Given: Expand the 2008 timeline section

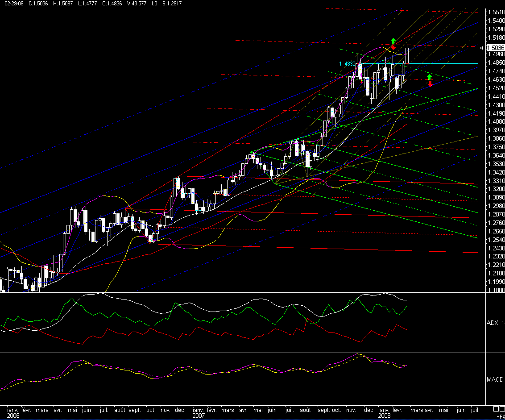Looking at the screenshot, I should tap(385, 415).
